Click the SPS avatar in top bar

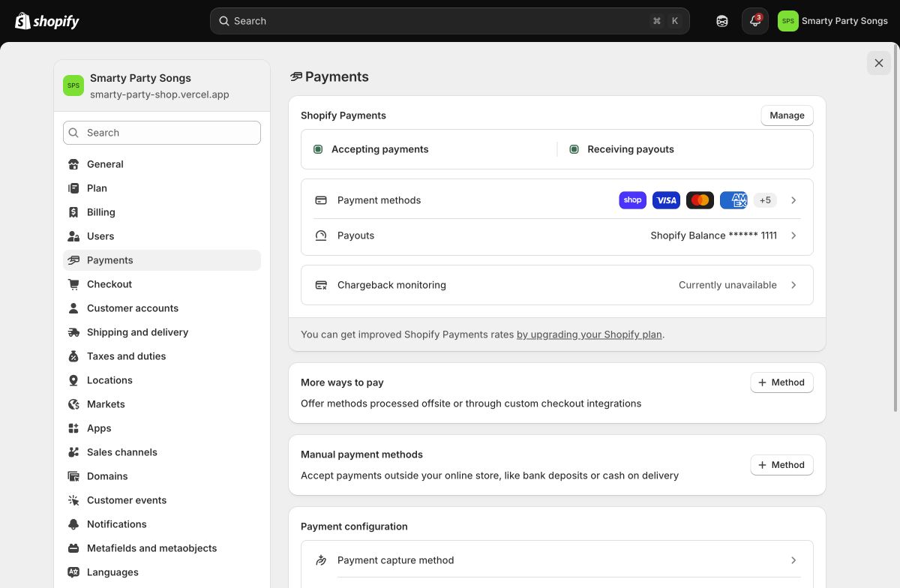tap(788, 21)
